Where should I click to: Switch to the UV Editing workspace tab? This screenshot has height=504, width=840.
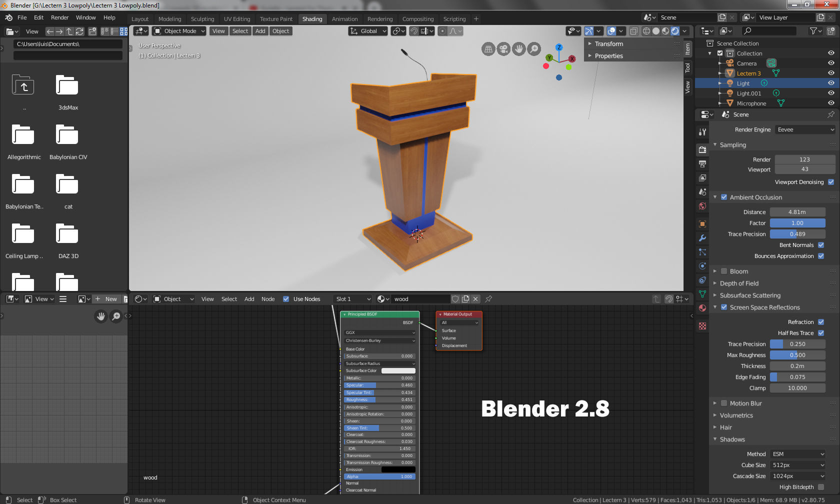(237, 19)
